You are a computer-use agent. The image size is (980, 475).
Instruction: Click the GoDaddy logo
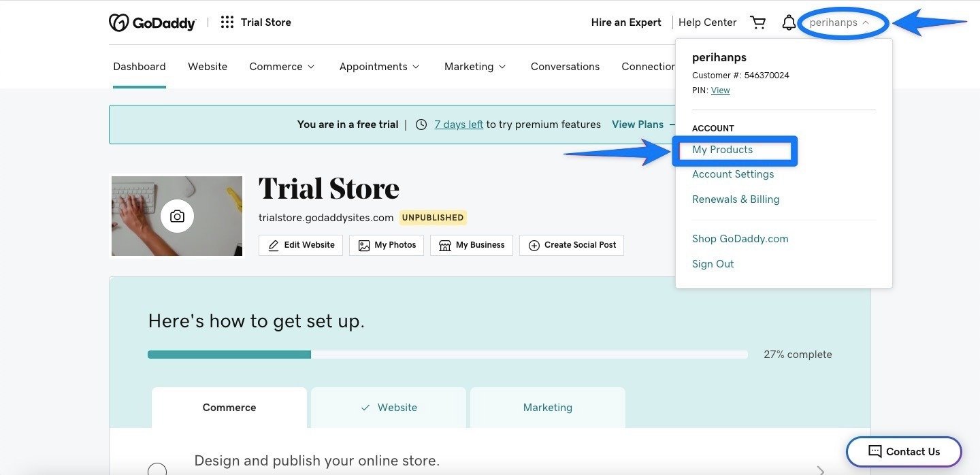(x=152, y=22)
